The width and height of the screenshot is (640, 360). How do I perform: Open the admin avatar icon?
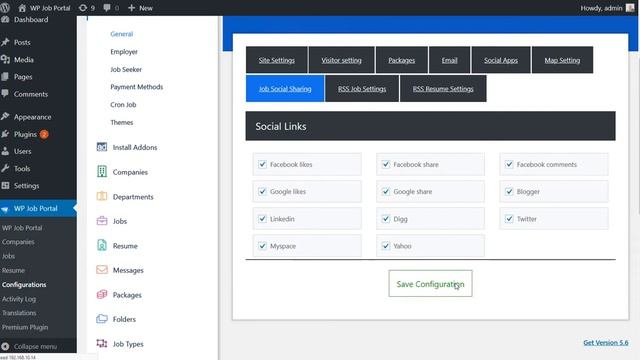[630, 8]
